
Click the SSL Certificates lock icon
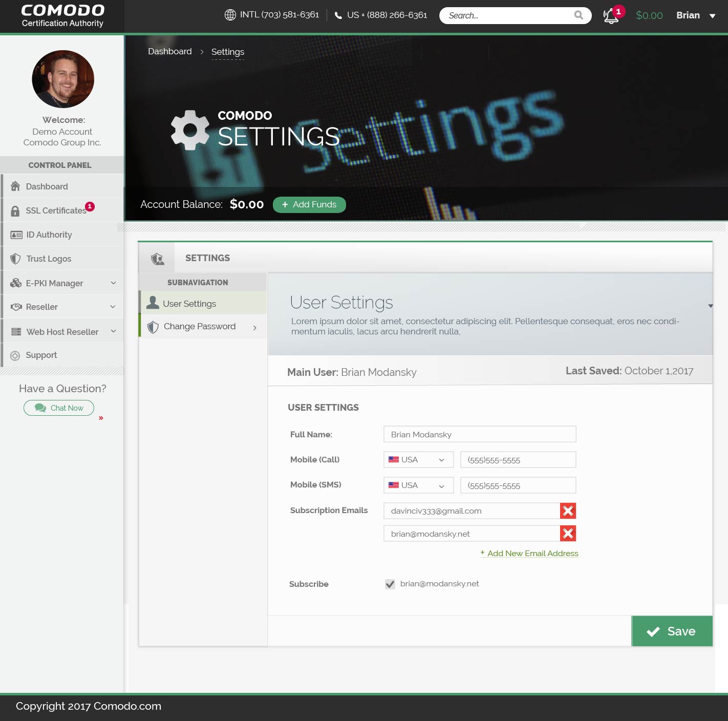[15, 210]
